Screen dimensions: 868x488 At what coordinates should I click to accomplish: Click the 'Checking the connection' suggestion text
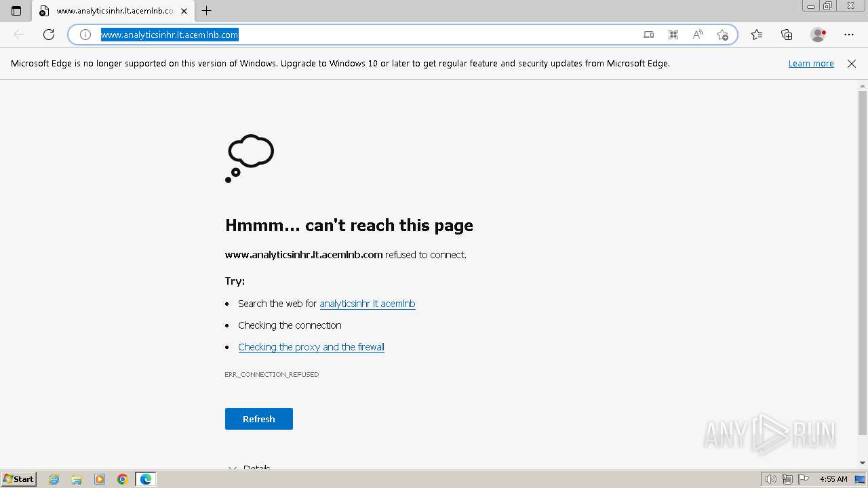coord(290,325)
